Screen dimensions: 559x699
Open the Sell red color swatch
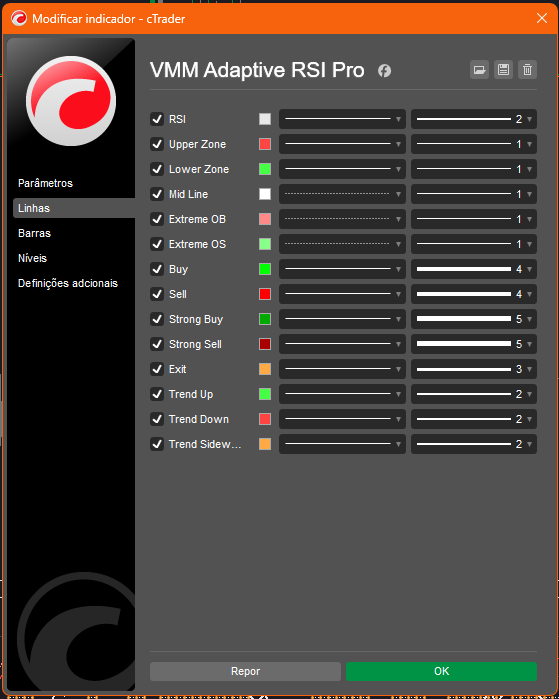(x=265, y=294)
